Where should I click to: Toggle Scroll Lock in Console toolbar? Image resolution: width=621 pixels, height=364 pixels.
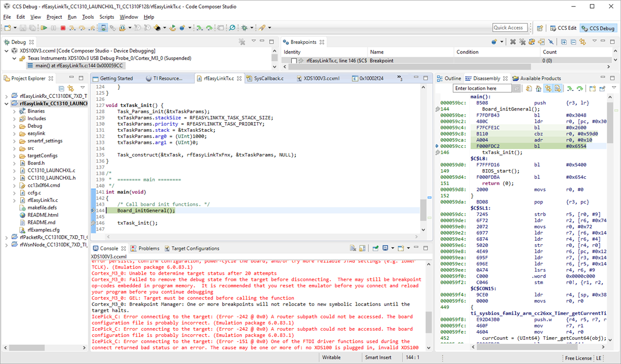362,248
